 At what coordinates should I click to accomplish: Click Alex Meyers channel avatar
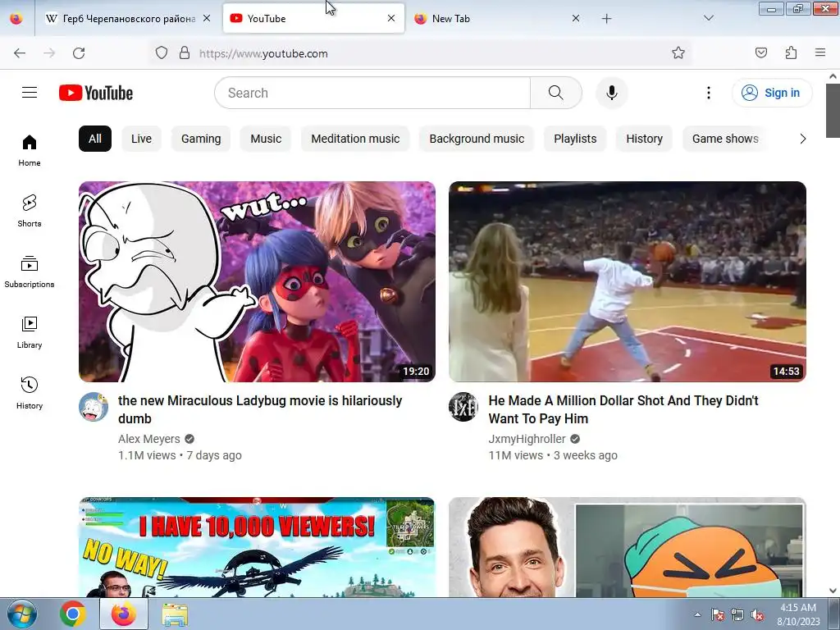(x=94, y=407)
